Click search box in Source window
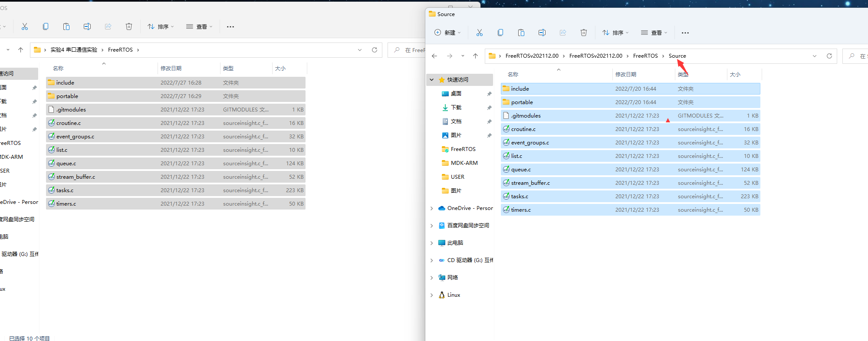868x341 pixels. (x=856, y=56)
